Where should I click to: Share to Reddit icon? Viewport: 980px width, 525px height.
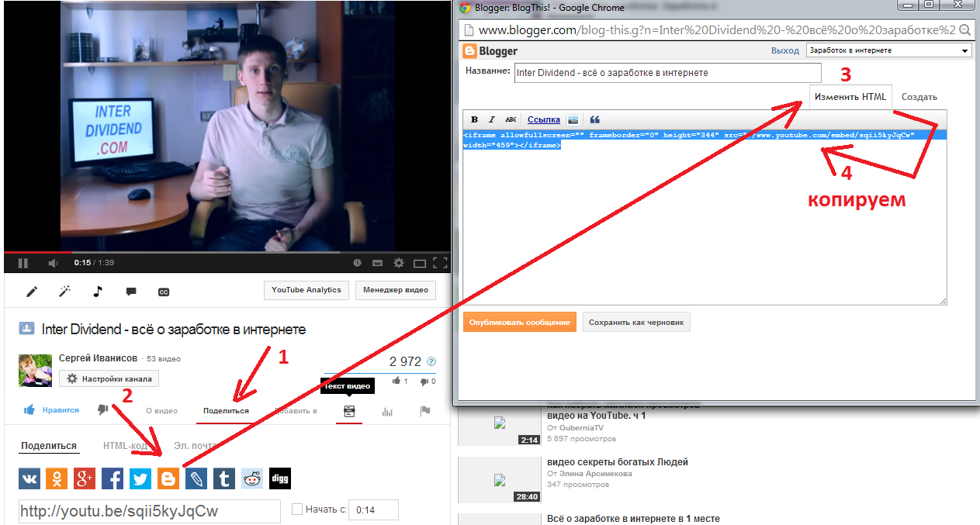pyautogui.click(x=252, y=478)
